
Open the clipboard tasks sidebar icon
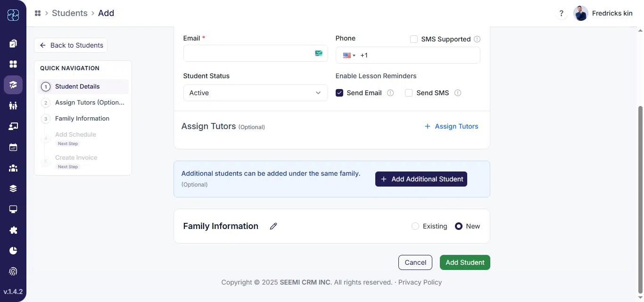[13, 43]
